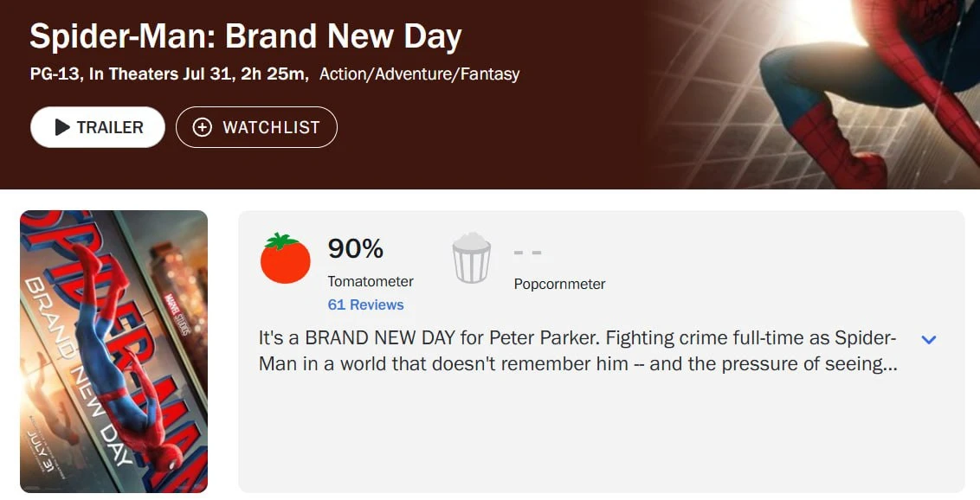The height and width of the screenshot is (500, 980).
Task: Click the PG-13 rating and release info
Action: tap(170, 74)
